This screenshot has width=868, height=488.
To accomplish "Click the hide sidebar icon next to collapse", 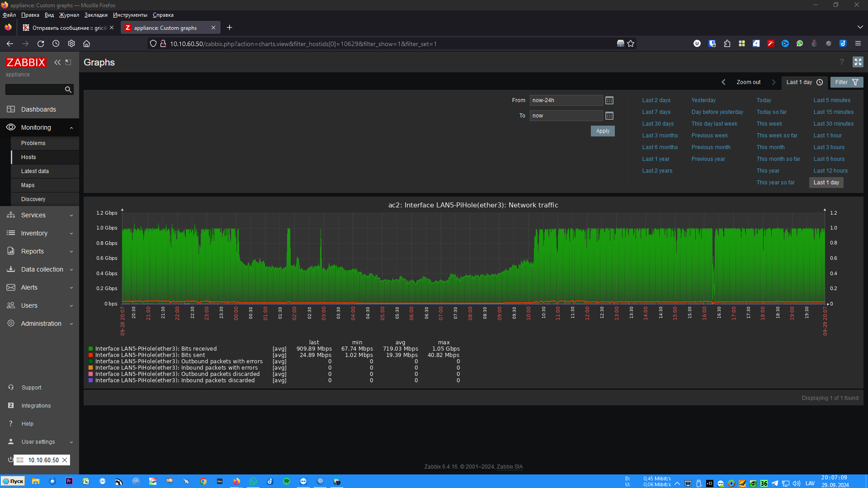I will (68, 62).
